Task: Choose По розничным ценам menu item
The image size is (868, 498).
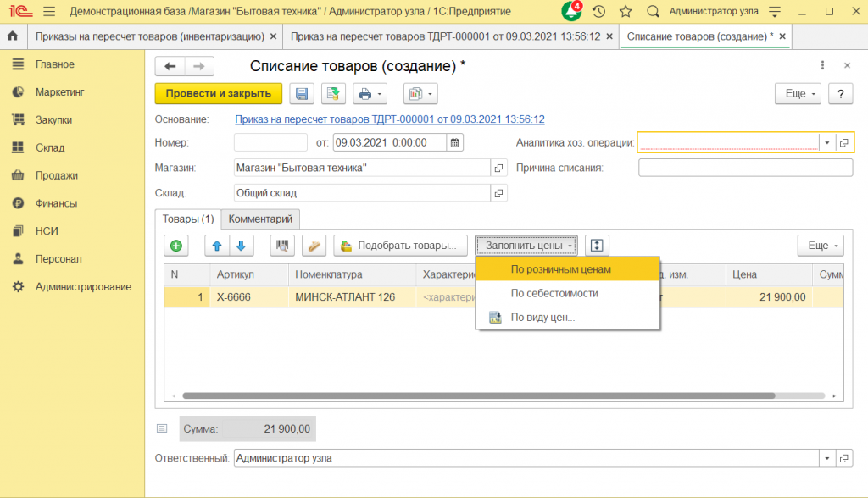Action: tap(567, 269)
